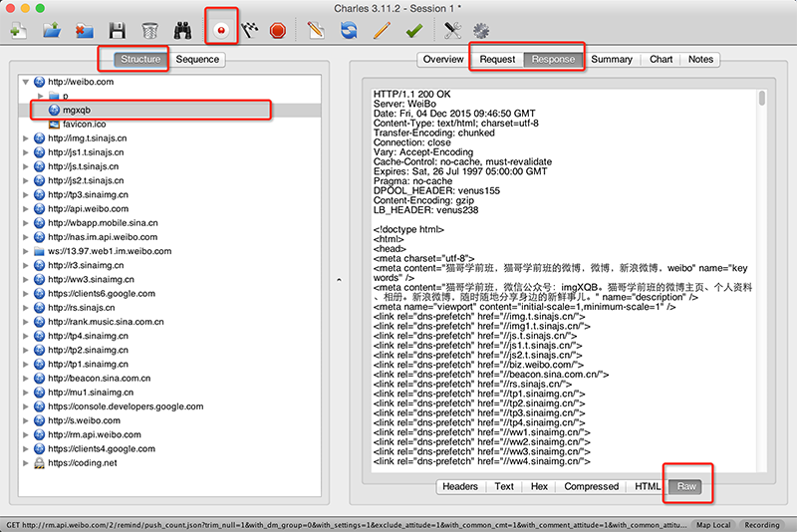Click the red stop-sign breakpoints icon
The height and width of the screenshot is (532, 797).
[278, 31]
